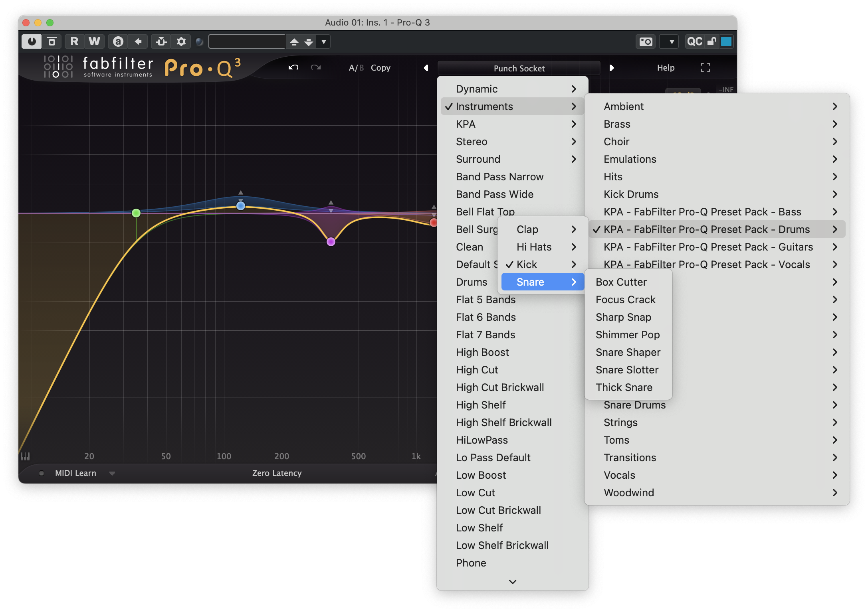
Task: Enable MIDI Learn mode
Action: (75, 473)
